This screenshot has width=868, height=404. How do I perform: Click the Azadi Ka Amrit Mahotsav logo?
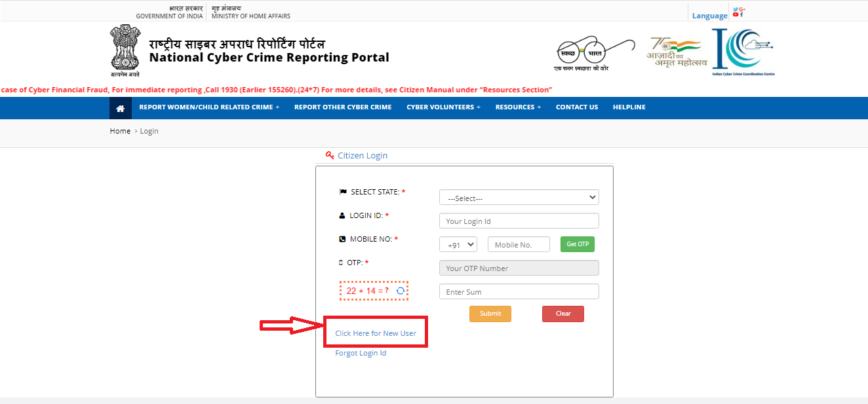coord(677,52)
